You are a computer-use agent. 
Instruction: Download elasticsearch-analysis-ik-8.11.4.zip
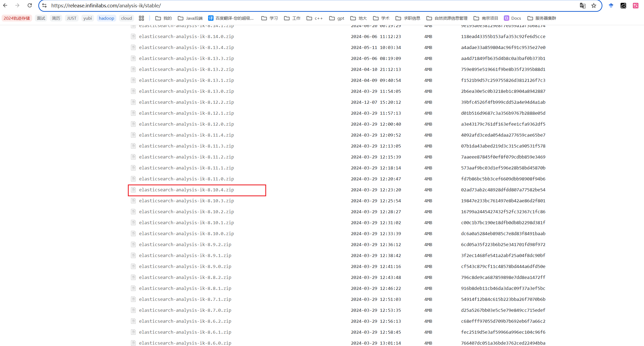[186, 135]
